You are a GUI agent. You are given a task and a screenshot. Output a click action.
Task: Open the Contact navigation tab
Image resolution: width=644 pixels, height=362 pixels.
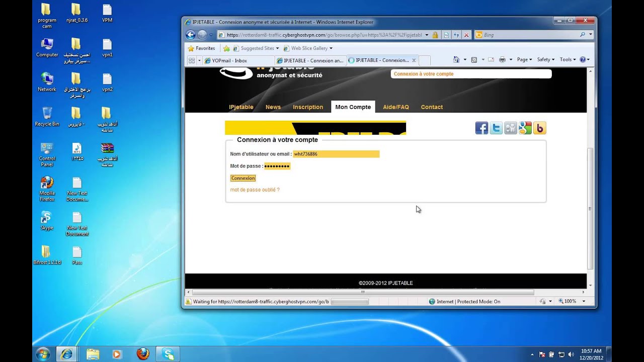pos(432,107)
